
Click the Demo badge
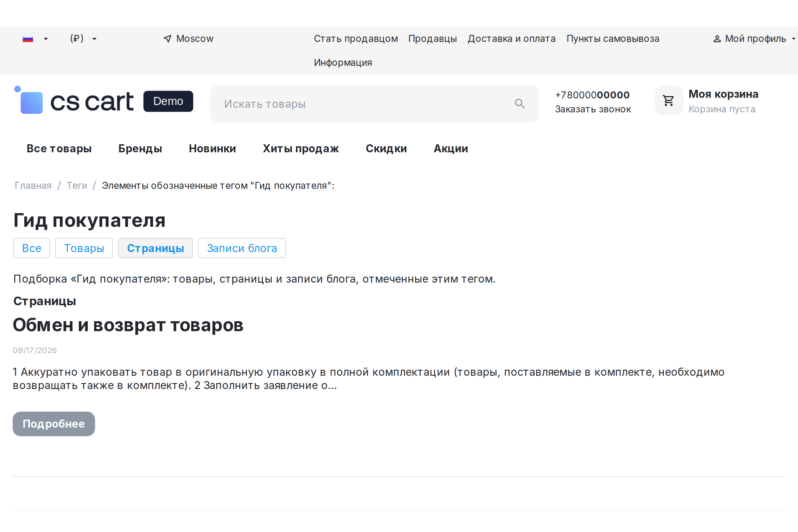[x=168, y=101]
